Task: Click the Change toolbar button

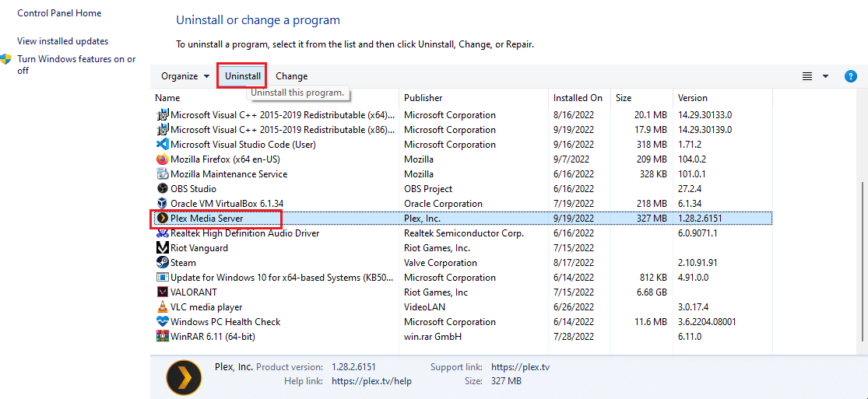Action: pos(292,76)
